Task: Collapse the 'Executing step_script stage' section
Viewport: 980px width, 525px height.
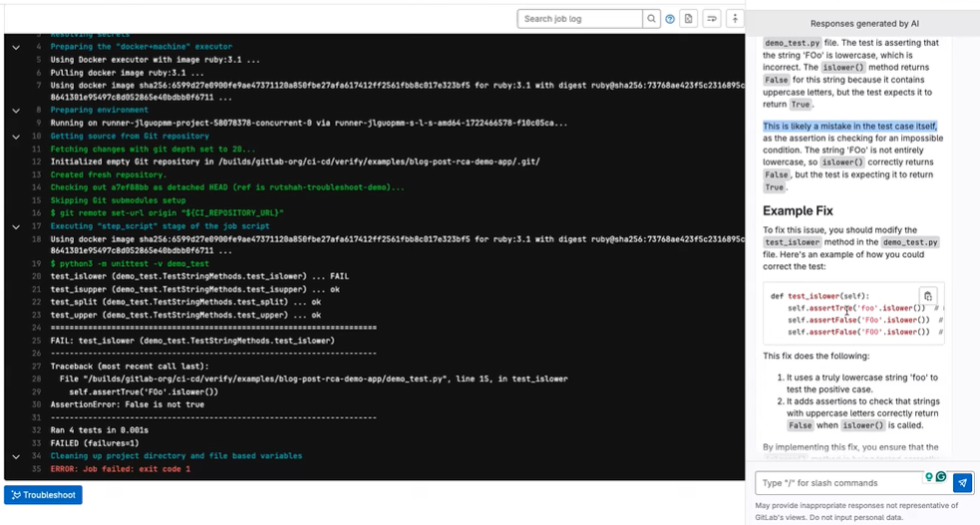Action: (x=16, y=227)
